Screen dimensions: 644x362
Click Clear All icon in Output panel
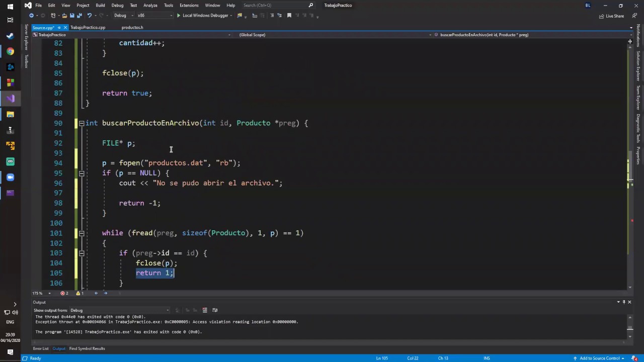click(x=205, y=310)
